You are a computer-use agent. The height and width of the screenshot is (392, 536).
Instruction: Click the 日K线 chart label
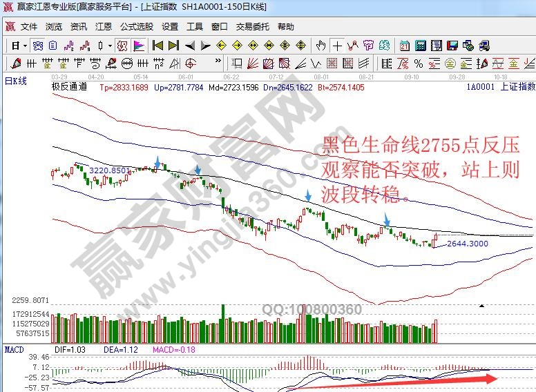[15, 81]
